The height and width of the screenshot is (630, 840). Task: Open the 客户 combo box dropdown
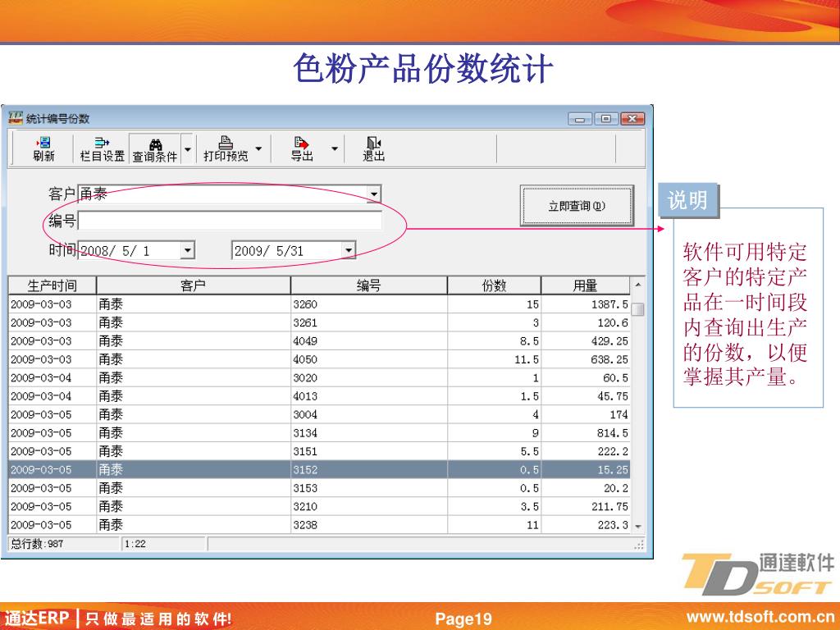373,194
